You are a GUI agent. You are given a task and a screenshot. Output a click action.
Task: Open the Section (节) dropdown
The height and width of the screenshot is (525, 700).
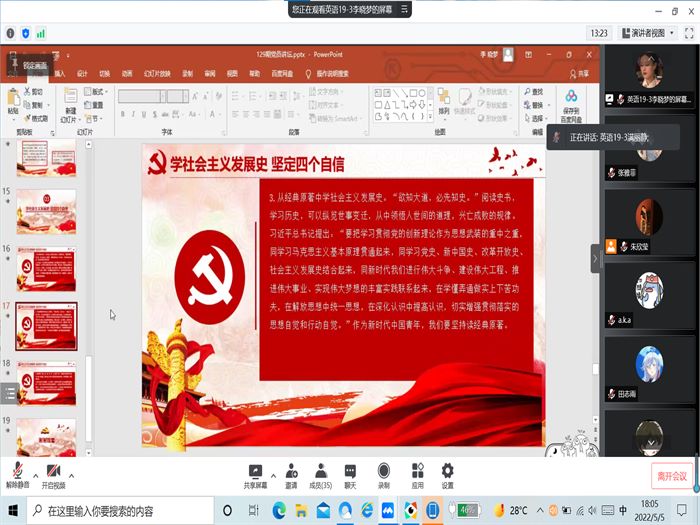[x=94, y=118]
